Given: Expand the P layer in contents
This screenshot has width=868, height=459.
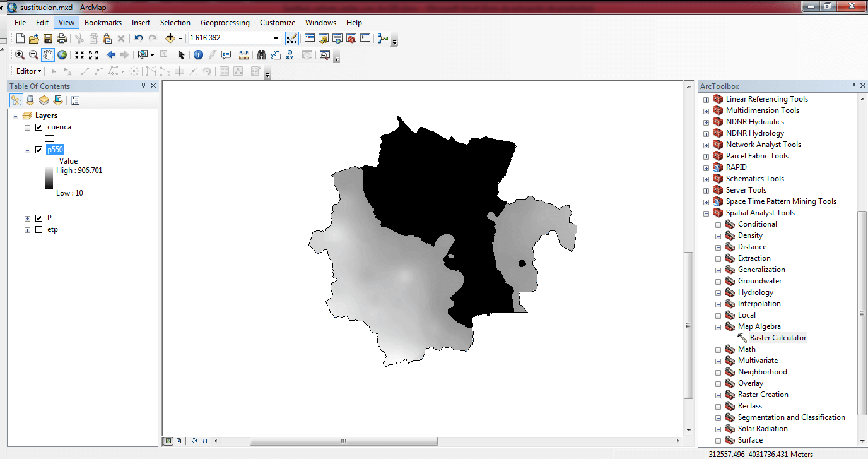Looking at the screenshot, I should 27,218.
